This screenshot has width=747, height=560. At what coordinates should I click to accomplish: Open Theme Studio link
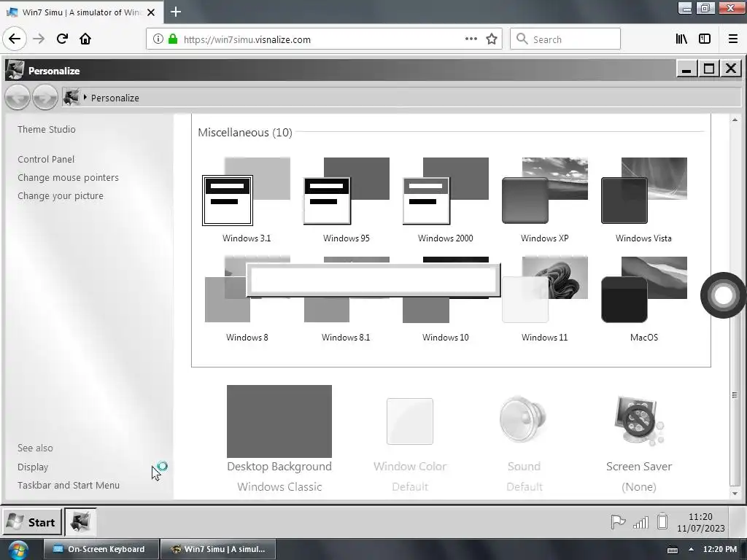(46, 130)
